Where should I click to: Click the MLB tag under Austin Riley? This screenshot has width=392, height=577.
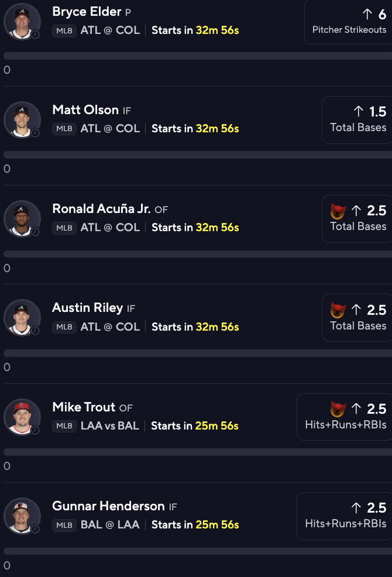point(64,327)
